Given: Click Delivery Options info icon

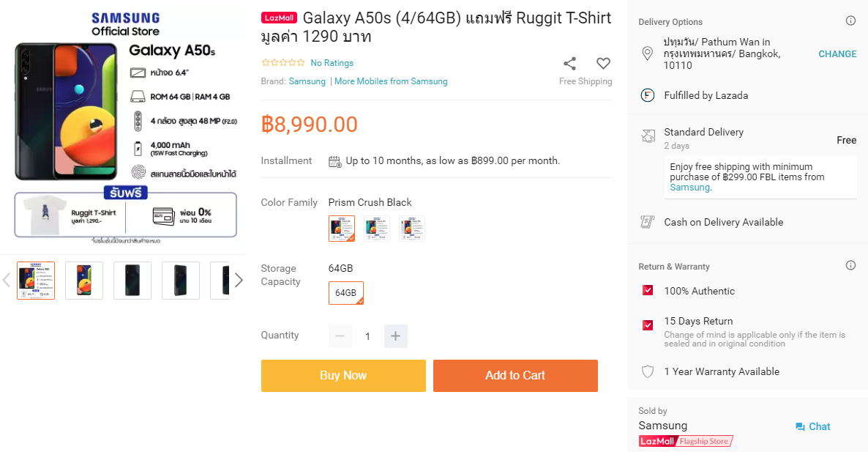Looking at the screenshot, I should coord(850,21).
